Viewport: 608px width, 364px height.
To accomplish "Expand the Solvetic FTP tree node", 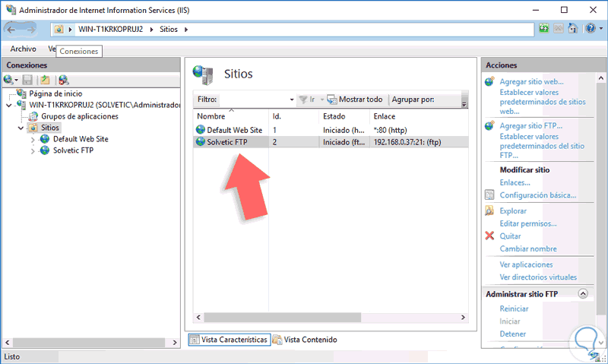I will (x=33, y=150).
